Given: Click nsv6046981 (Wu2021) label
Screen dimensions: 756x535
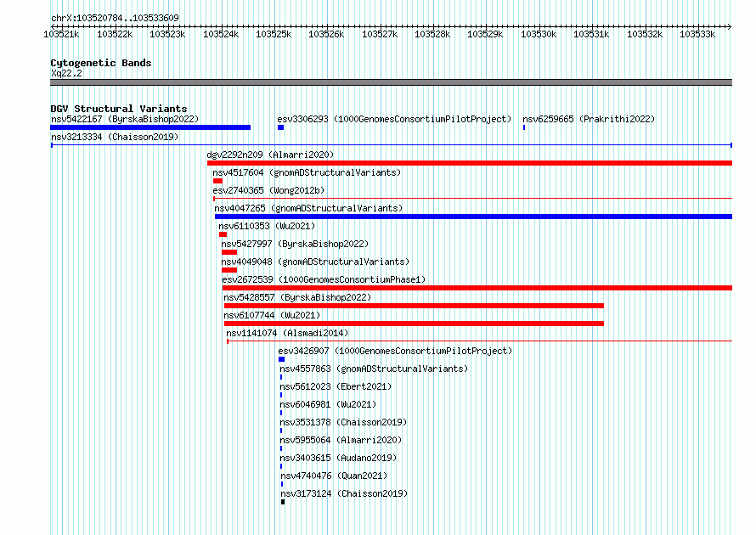Looking at the screenshot, I should 329,404.
